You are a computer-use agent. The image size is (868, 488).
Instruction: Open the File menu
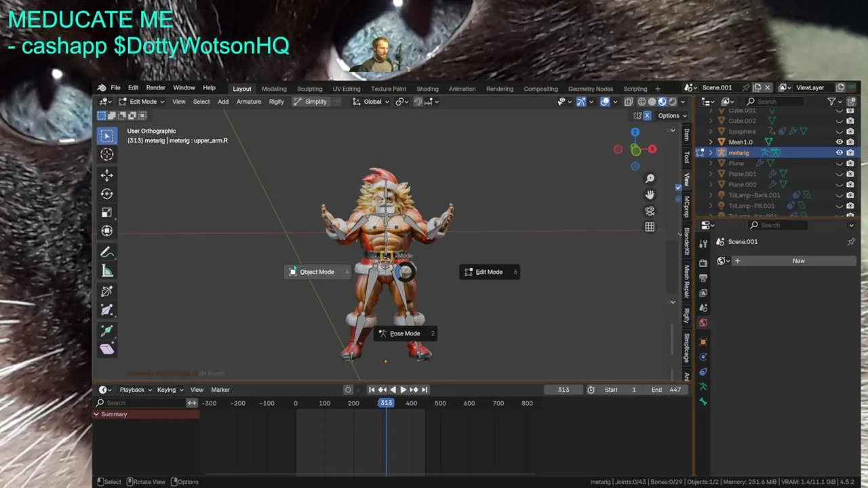[x=115, y=88]
